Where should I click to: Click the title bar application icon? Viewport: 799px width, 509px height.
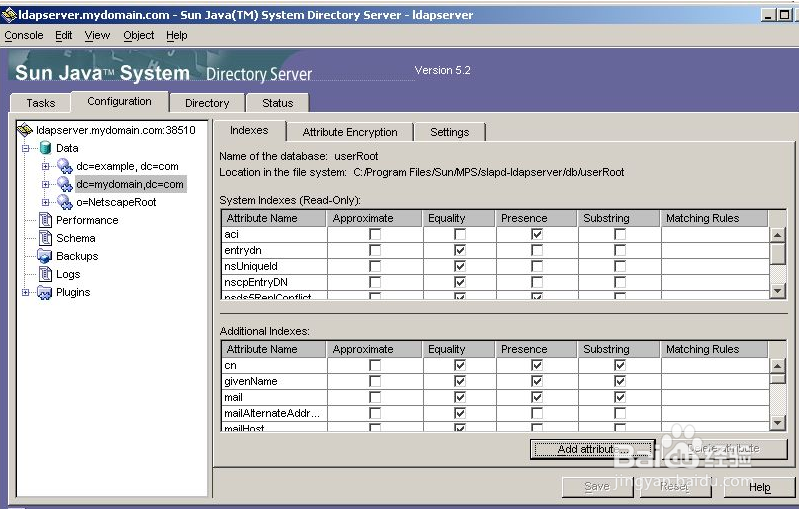pyautogui.click(x=9, y=15)
